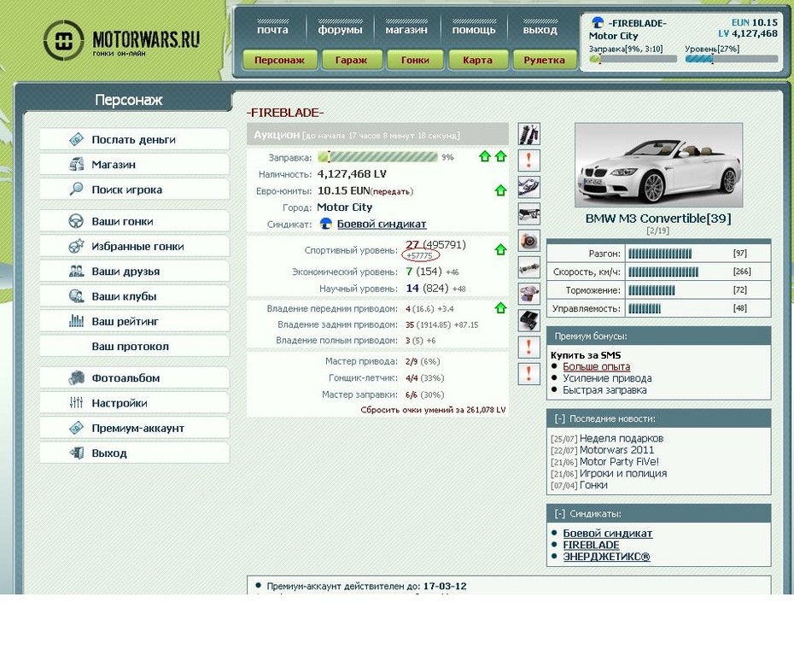Click the BMW M3 Convertible car photo
The width and height of the screenshot is (794, 672).
[658, 165]
